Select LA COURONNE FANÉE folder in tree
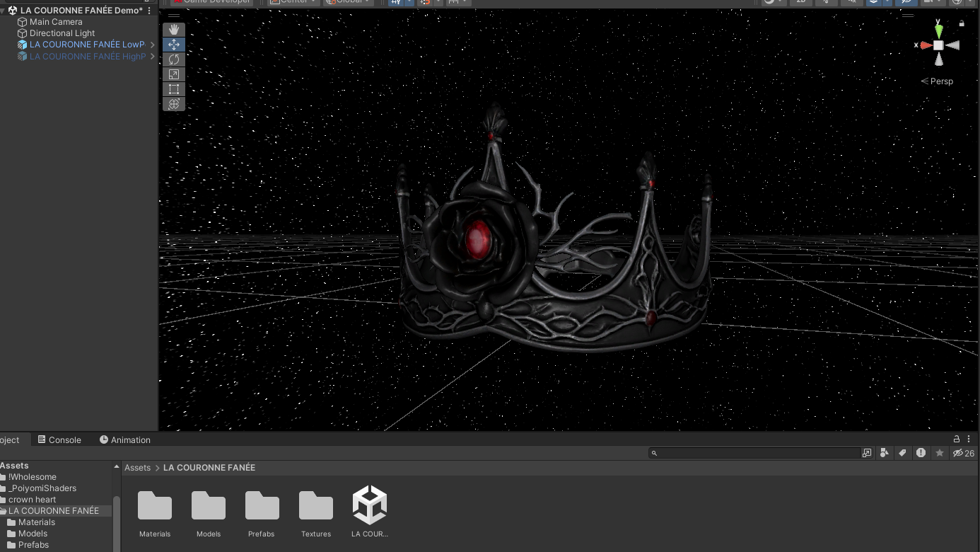980x552 pixels. click(54, 511)
